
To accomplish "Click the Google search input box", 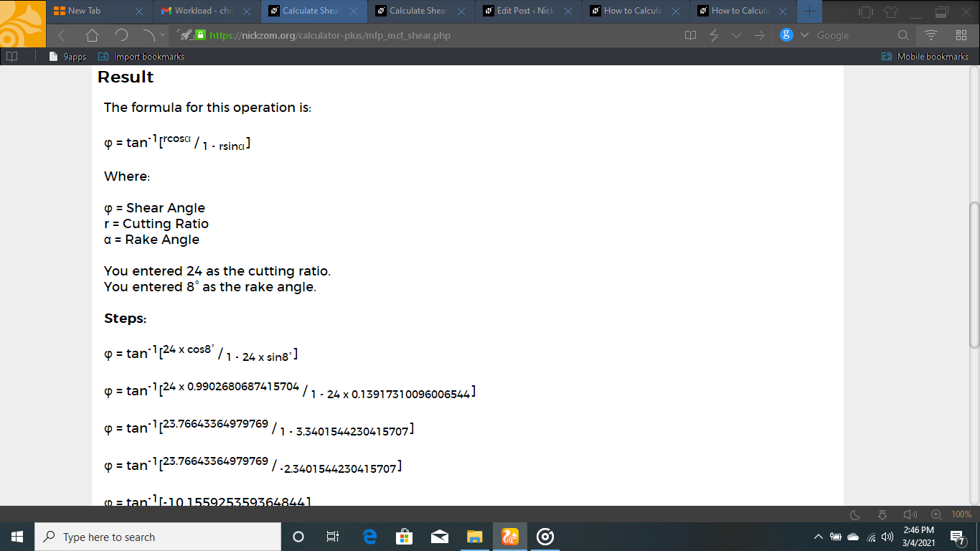I will (854, 35).
